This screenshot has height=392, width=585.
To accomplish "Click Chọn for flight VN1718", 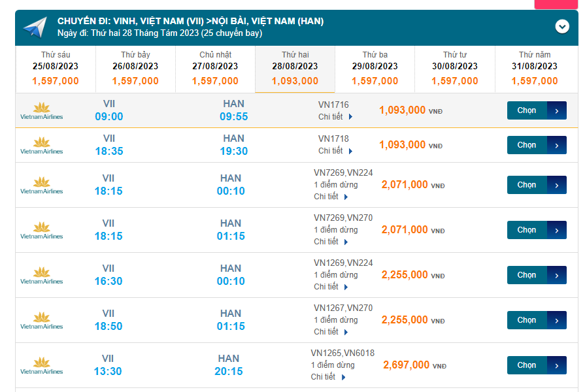I will tap(536, 145).
